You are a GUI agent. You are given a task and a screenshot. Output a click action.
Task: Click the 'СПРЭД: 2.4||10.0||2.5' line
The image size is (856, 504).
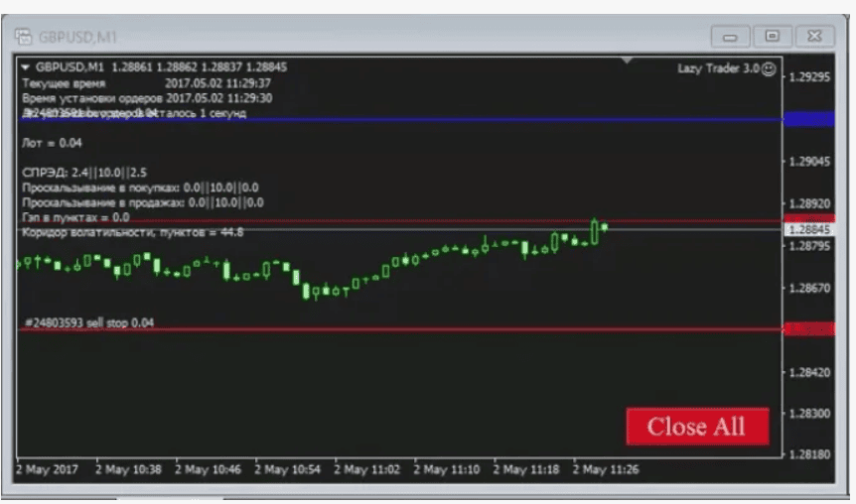point(84,173)
